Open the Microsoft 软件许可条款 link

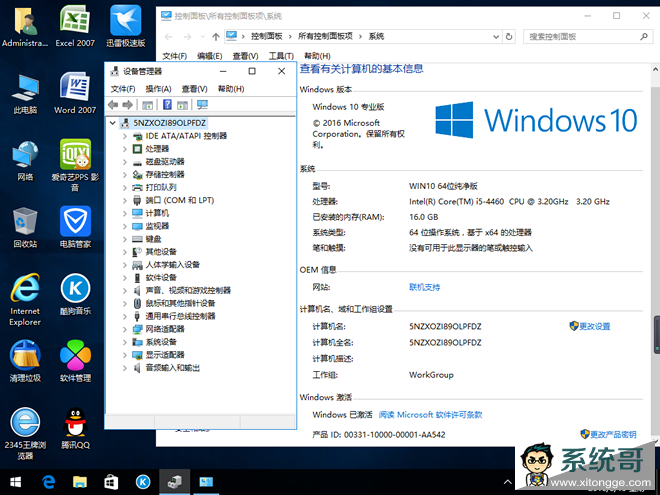tap(430, 415)
